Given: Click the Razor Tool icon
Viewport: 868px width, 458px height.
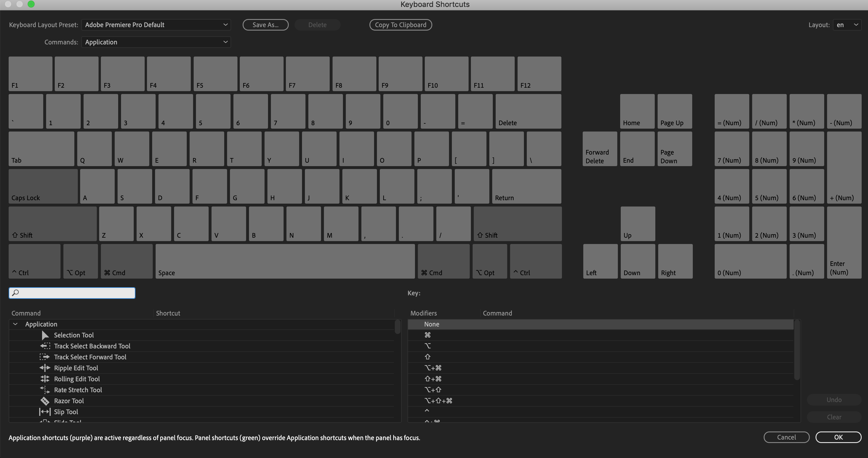Looking at the screenshot, I should 45,401.
